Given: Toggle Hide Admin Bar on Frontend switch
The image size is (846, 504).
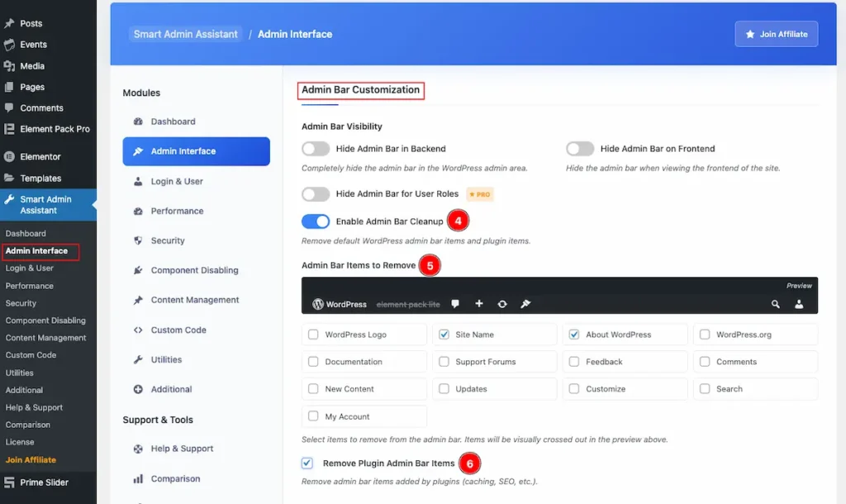Looking at the screenshot, I should click(580, 149).
